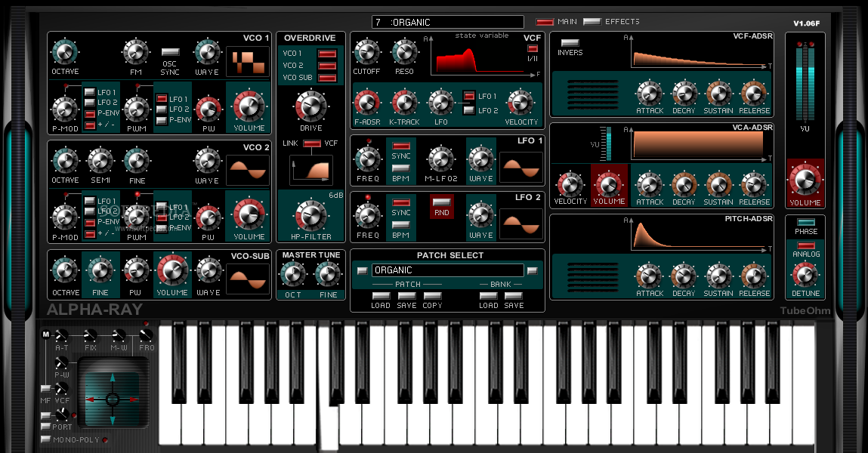Select next patch arrow button
The height and width of the screenshot is (453, 868).
point(532,271)
